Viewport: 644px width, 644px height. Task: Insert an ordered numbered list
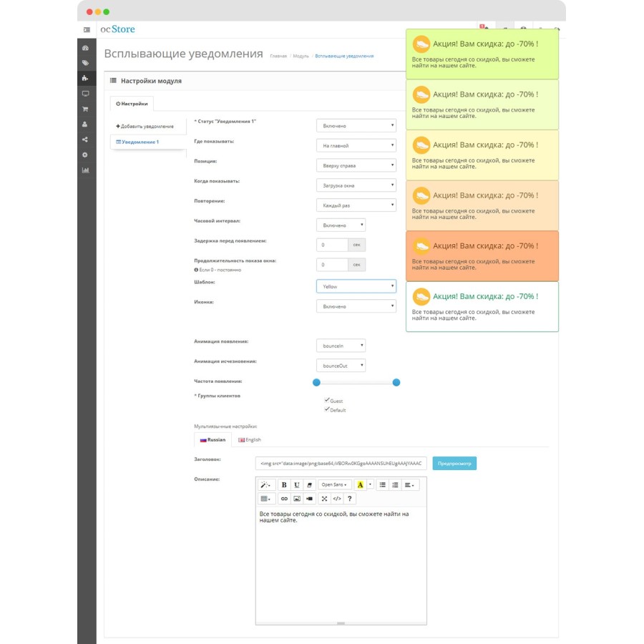click(x=395, y=485)
